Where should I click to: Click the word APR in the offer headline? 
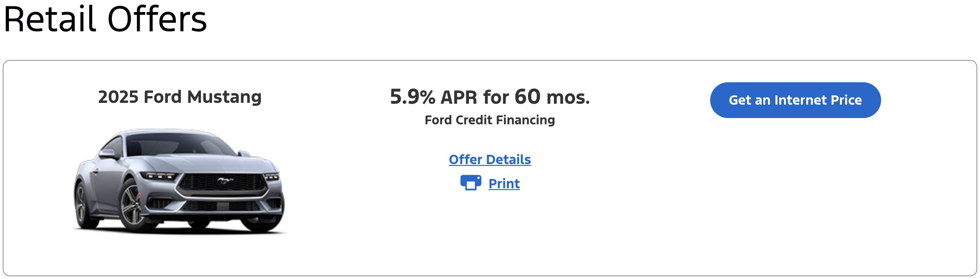[x=459, y=97]
